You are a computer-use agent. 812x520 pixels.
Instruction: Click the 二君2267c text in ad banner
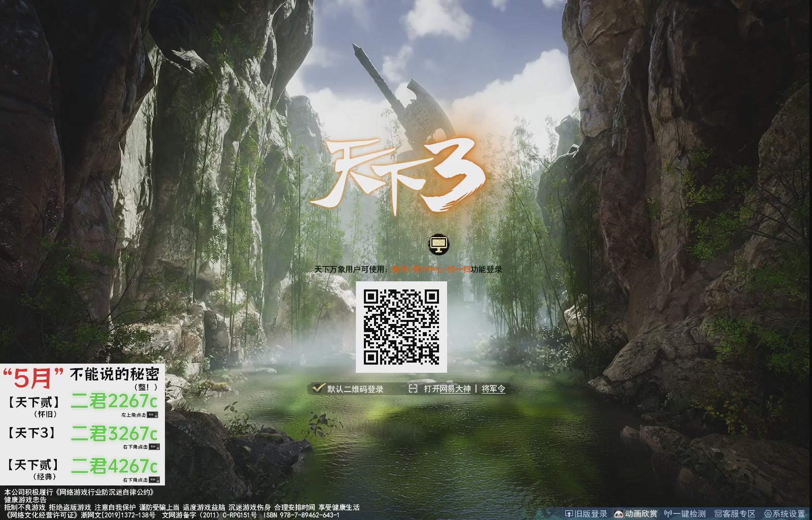point(114,401)
